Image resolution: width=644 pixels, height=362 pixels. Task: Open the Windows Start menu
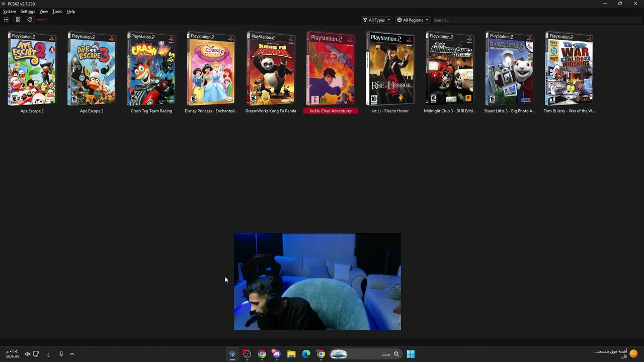click(x=411, y=354)
